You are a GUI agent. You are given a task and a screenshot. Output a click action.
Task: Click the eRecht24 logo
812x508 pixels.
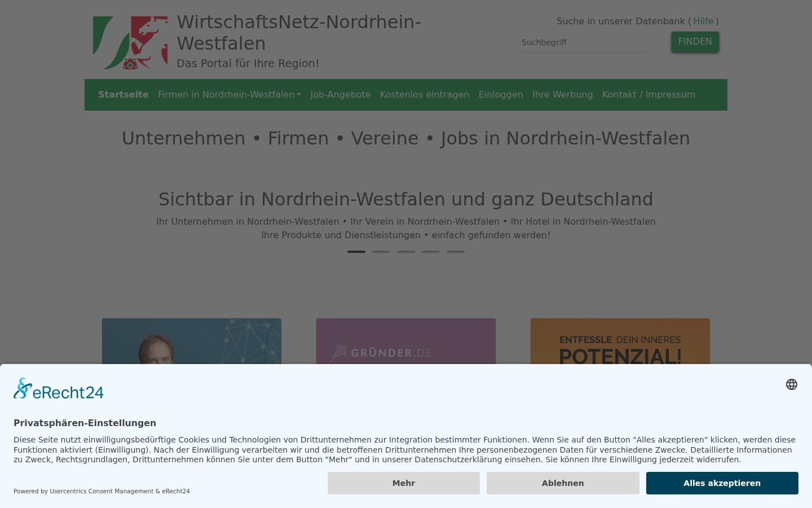[59, 389]
